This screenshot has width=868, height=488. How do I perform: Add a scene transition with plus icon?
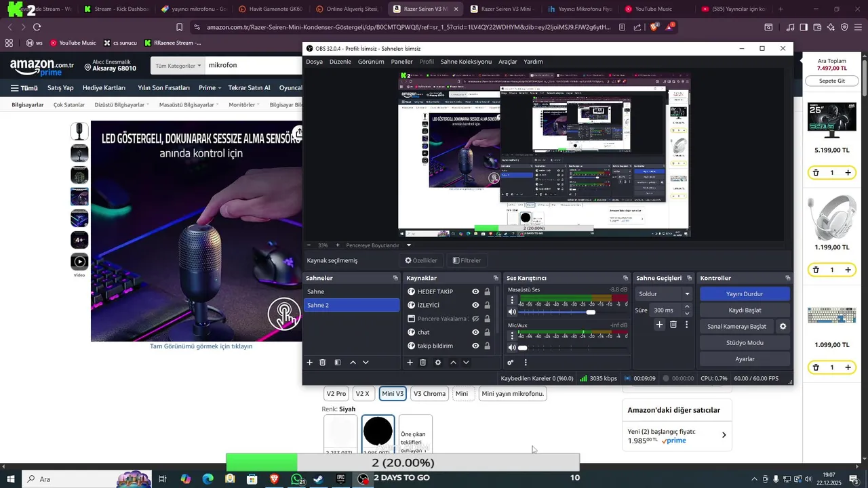click(659, 325)
